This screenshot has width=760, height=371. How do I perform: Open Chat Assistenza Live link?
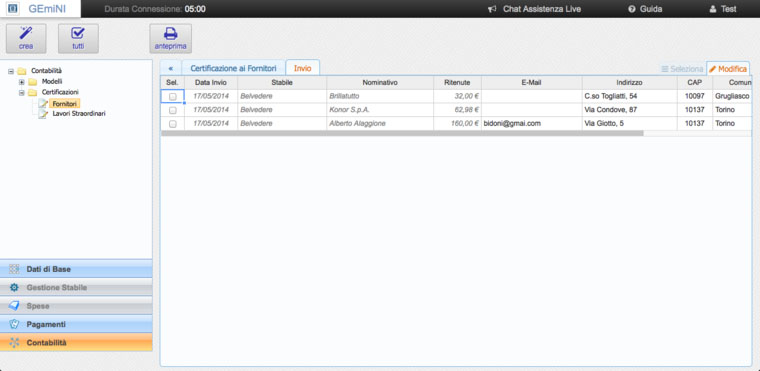click(542, 9)
